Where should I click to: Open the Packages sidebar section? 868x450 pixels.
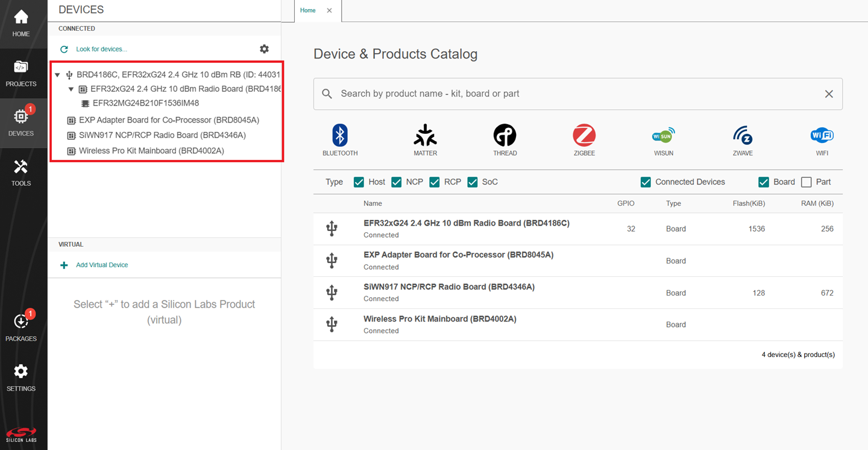pos(21,327)
